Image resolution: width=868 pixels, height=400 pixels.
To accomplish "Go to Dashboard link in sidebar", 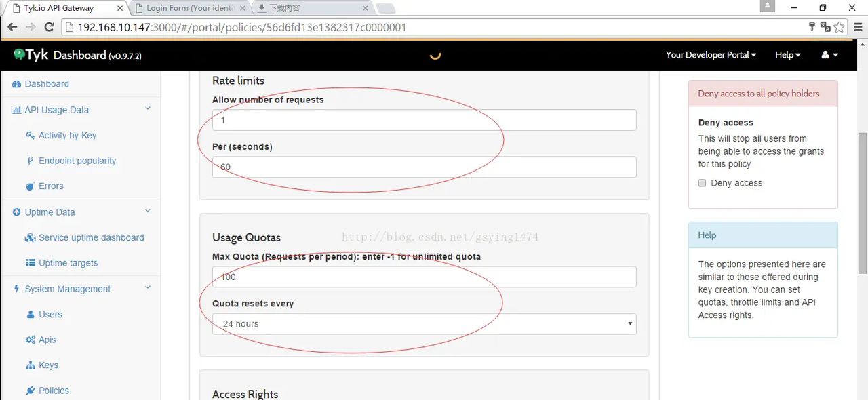I will 47,84.
